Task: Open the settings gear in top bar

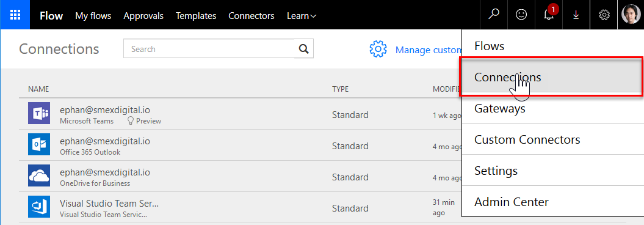Action: [604, 15]
